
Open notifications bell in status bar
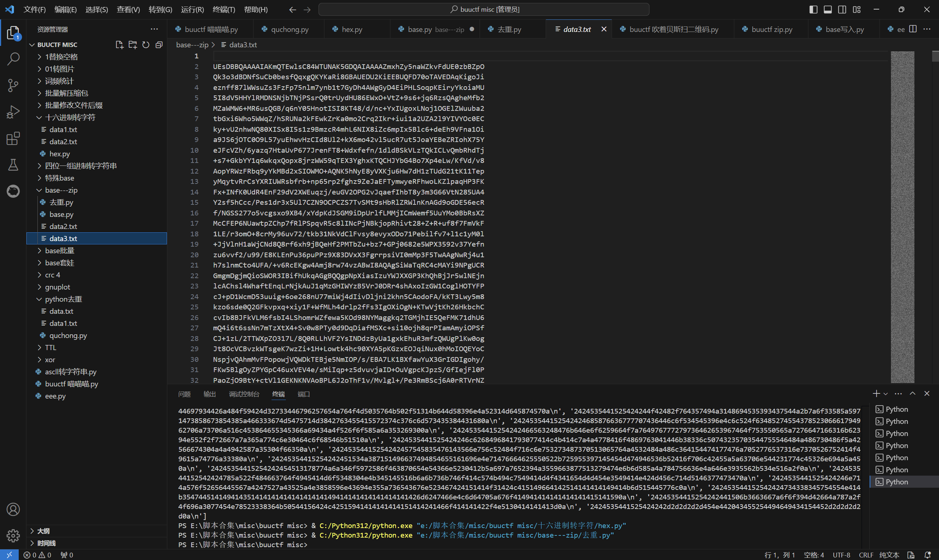[928, 555]
